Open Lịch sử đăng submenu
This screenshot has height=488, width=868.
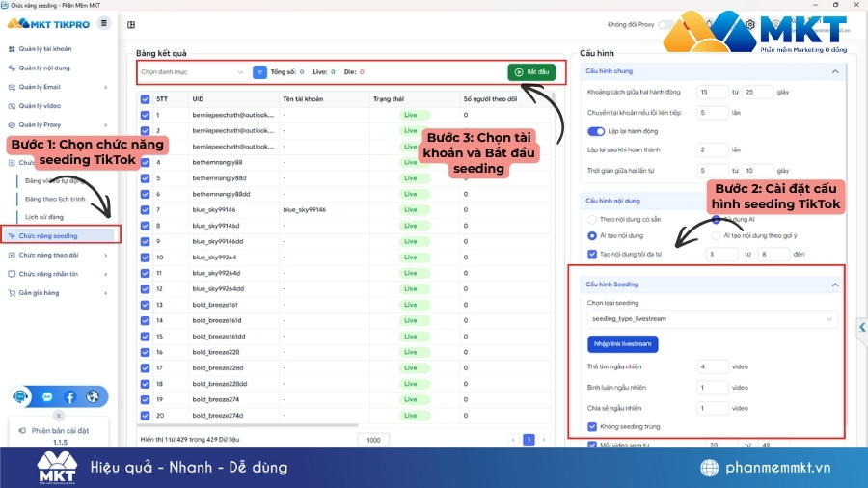[x=44, y=217]
